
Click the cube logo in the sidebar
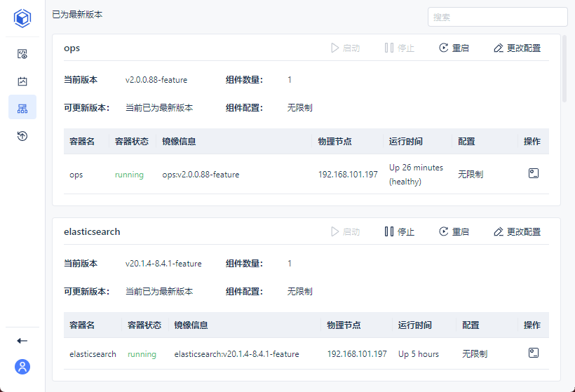pyautogui.click(x=22, y=18)
